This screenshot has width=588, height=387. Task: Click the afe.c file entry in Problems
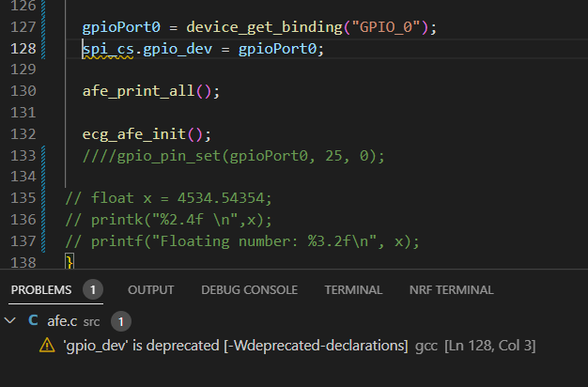click(x=62, y=321)
